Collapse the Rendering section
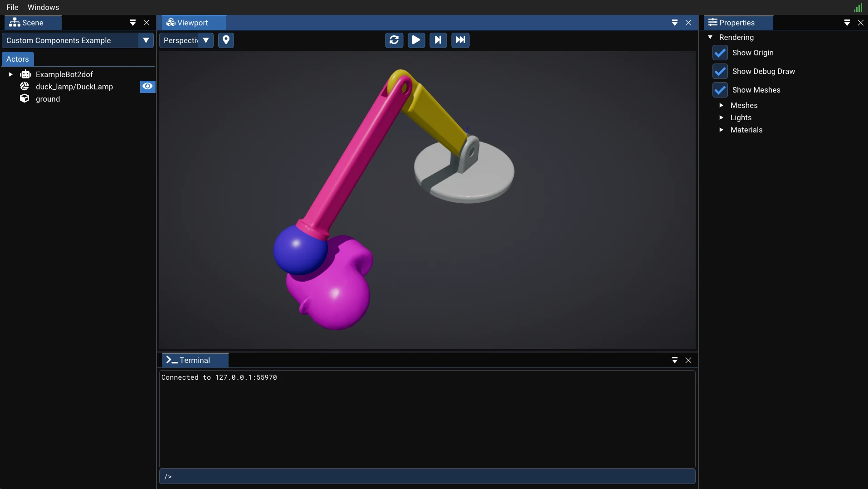This screenshot has width=868, height=489. click(x=711, y=37)
